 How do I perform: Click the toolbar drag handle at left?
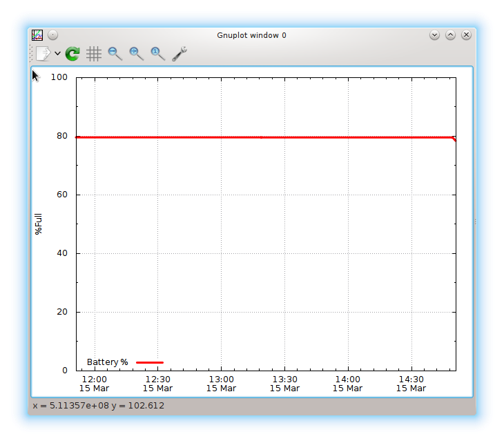[x=31, y=54]
